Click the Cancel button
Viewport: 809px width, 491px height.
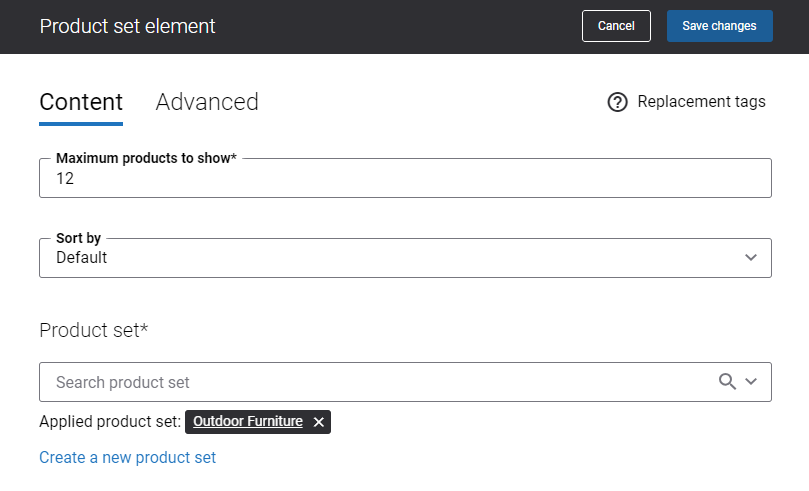point(616,26)
